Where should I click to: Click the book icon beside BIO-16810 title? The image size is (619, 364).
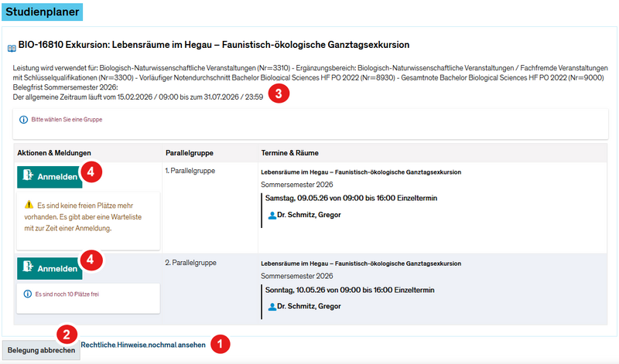click(x=12, y=49)
